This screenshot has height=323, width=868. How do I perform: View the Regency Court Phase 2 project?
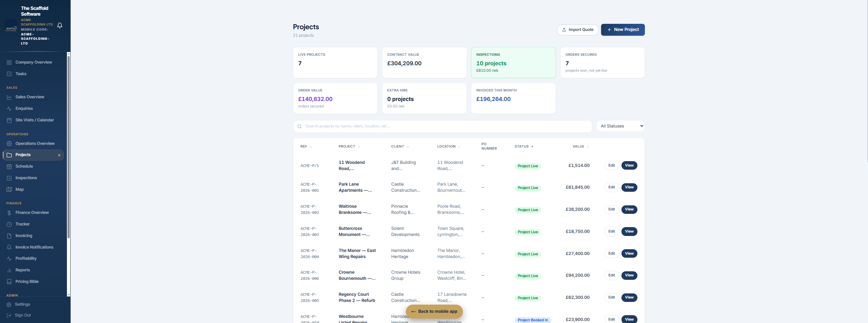coord(629,297)
